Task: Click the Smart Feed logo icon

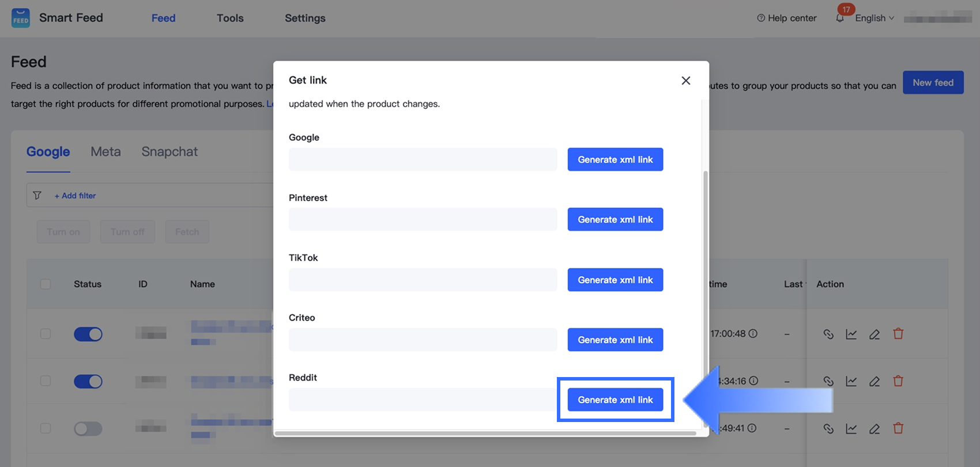Action: (21, 18)
